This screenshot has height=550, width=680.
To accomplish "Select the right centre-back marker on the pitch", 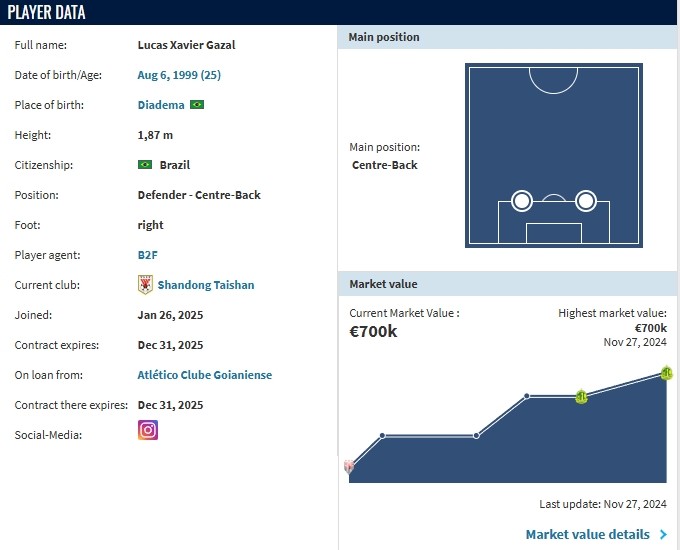I will pos(586,201).
